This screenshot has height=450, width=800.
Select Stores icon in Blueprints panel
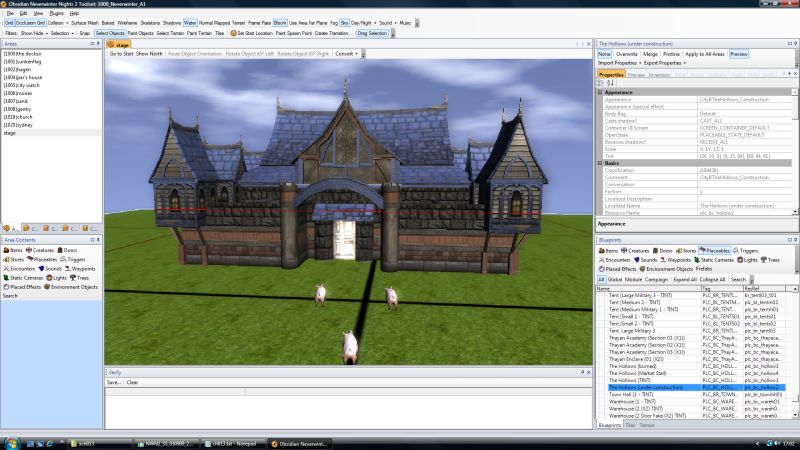(x=679, y=251)
